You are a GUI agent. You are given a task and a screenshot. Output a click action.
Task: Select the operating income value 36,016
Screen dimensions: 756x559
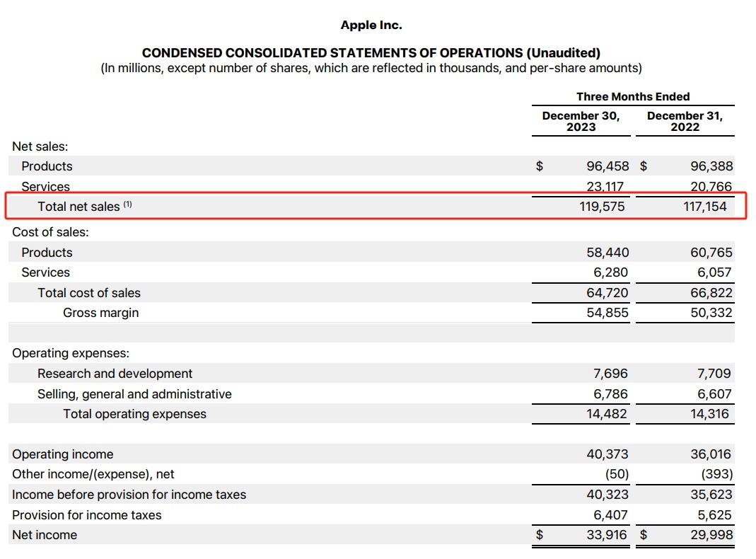point(711,454)
